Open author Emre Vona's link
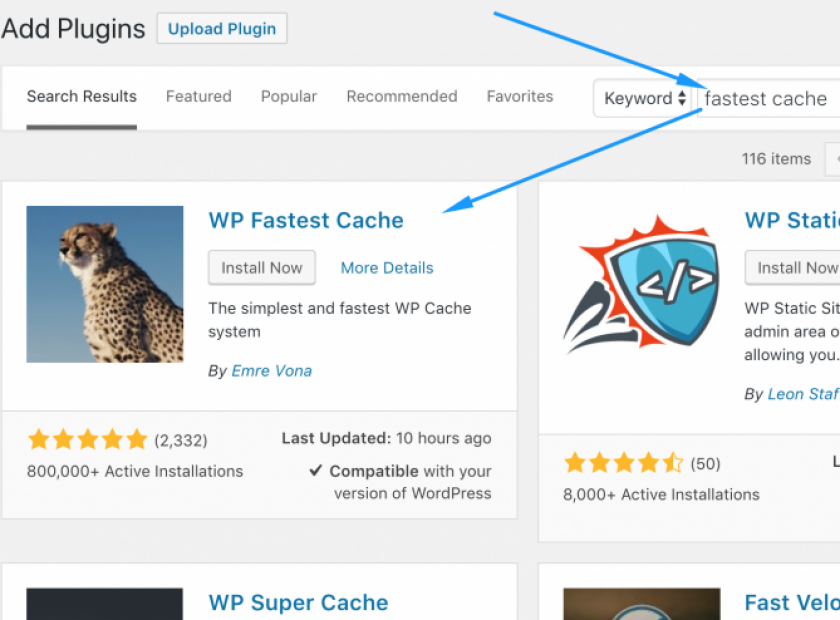Viewport: 840px width, 620px height. click(x=272, y=371)
